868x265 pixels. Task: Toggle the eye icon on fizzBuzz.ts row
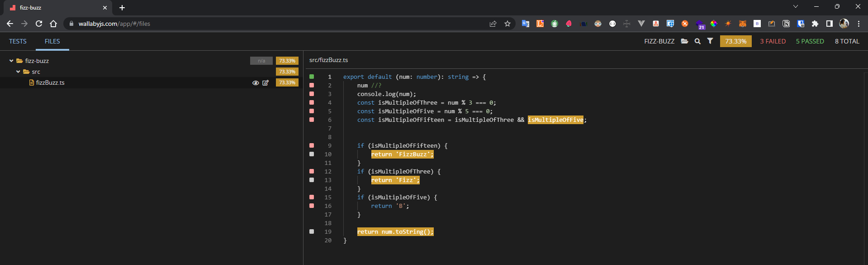click(x=256, y=83)
